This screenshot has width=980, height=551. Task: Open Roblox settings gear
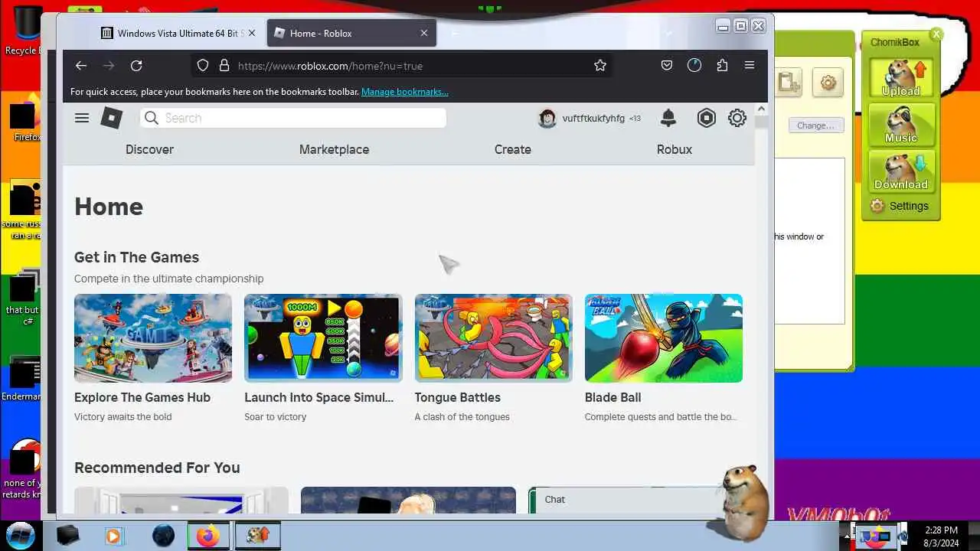(737, 118)
